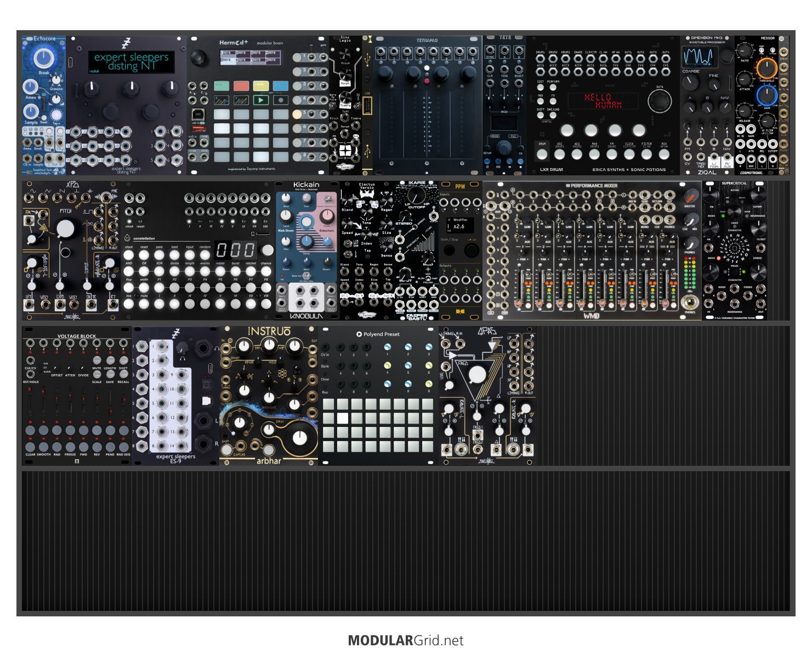Click the CUTOFF knob on Ikarie filter
This screenshot has width=812, height=652.
pyautogui.click(x=416, y=196)
